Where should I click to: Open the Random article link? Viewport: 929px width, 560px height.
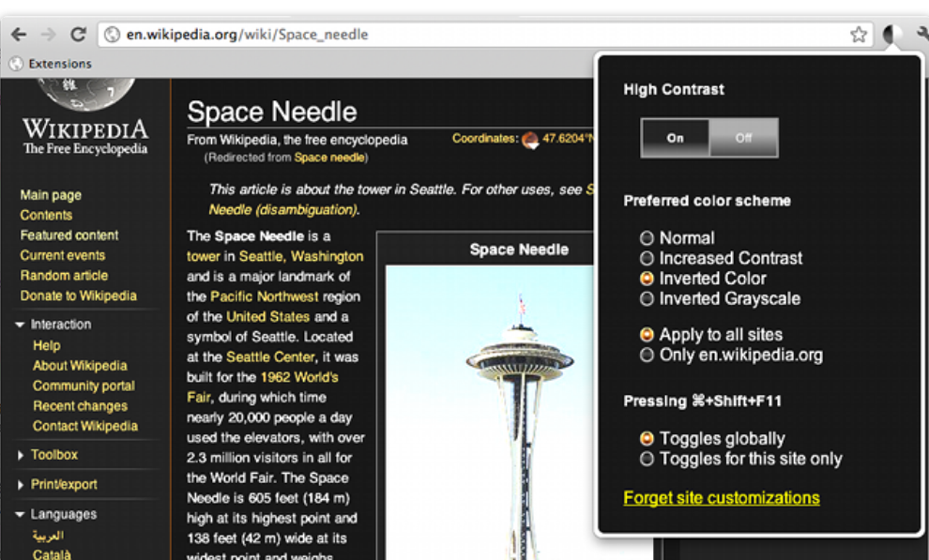tap(64, 276)
